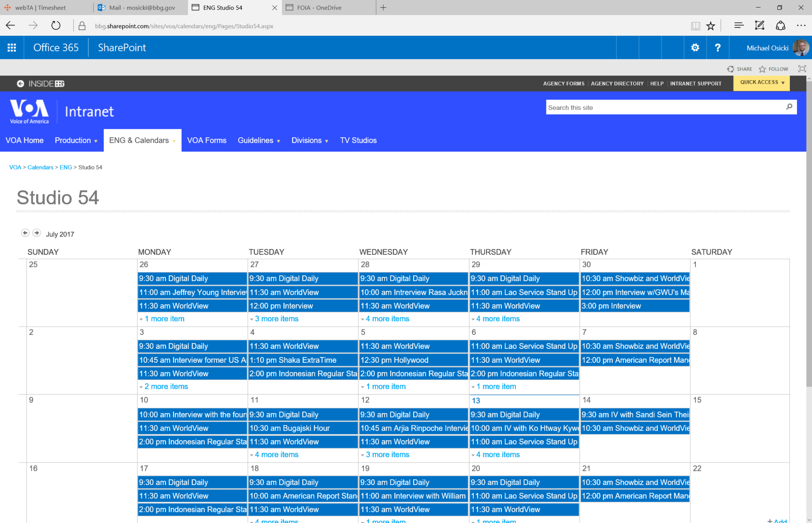Open the TV Studios menu item
812x523 pixels.
(358, 140)
